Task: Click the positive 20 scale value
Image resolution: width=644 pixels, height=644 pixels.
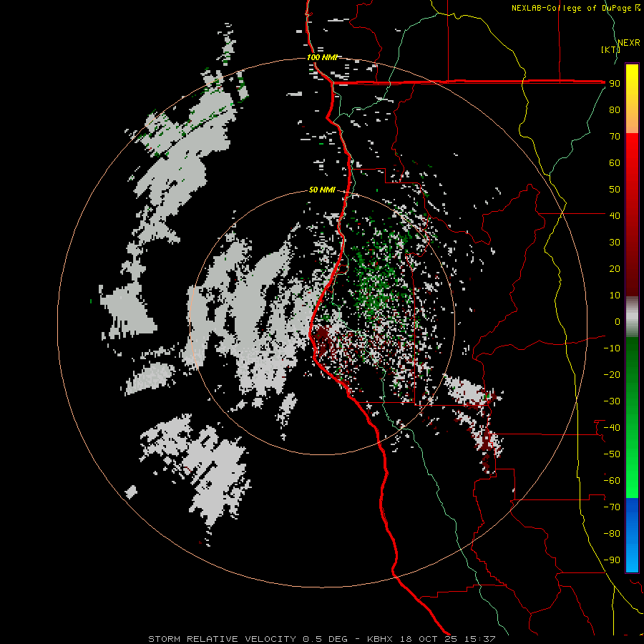Action: (x=615, y=268)
